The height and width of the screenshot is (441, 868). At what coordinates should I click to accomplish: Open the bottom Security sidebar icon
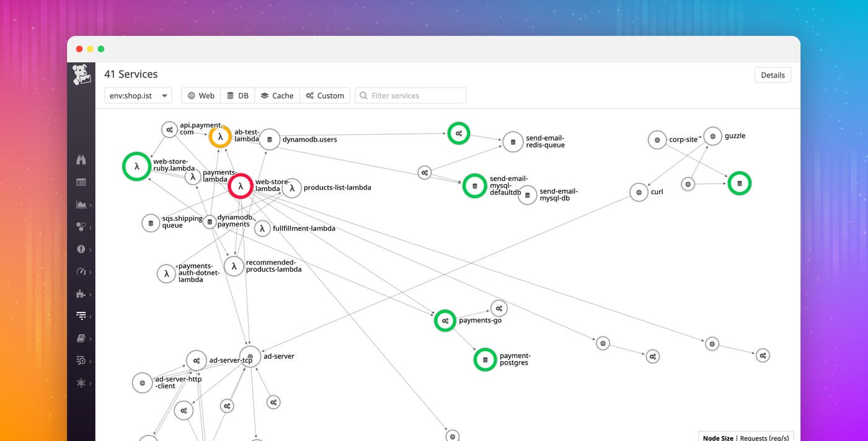[x=81, y=383]
